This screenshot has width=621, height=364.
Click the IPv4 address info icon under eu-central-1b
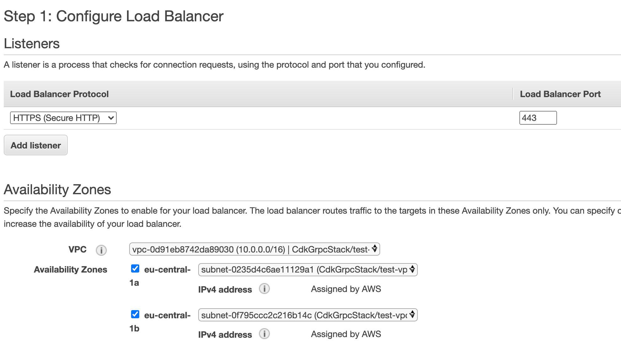click(264, 334)
